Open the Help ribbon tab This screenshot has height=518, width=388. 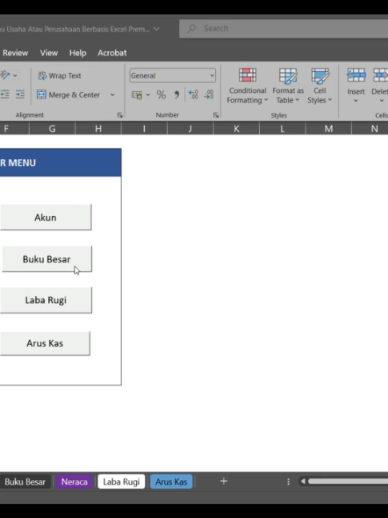[x=78, y=53]
